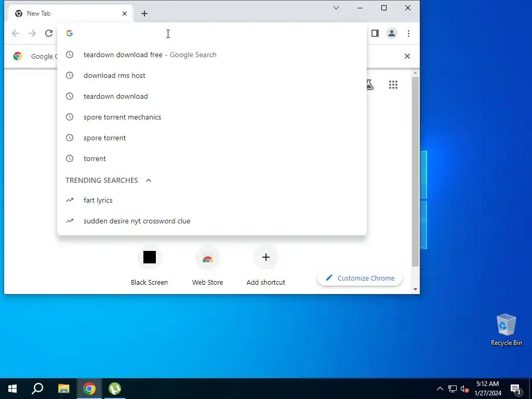Select suggestion download rms host
532x399 pixels.
(x=212, y=75)
